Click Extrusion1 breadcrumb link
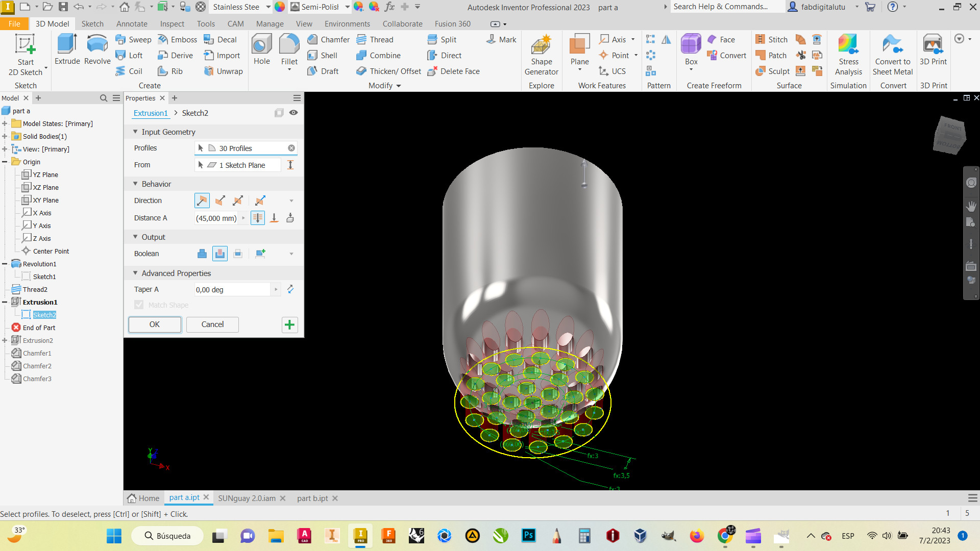The width and height of the screenshot is (980, 551). tap(151, 113)
